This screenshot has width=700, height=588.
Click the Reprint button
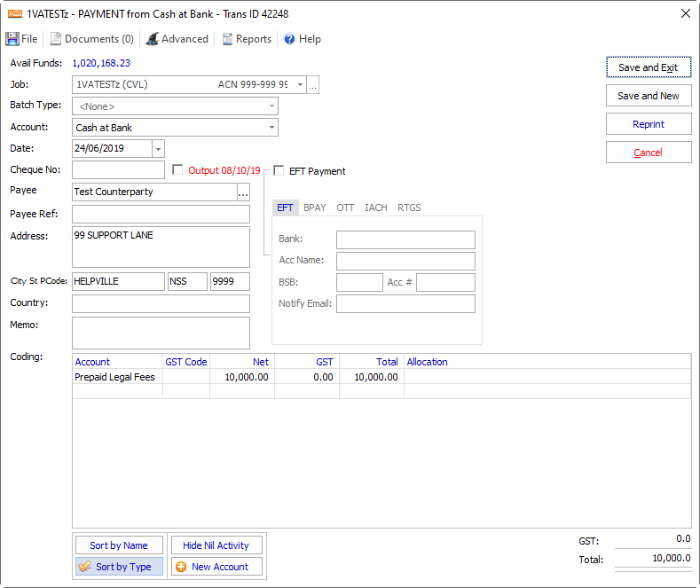pyautogui.click(x=648, y=124)
